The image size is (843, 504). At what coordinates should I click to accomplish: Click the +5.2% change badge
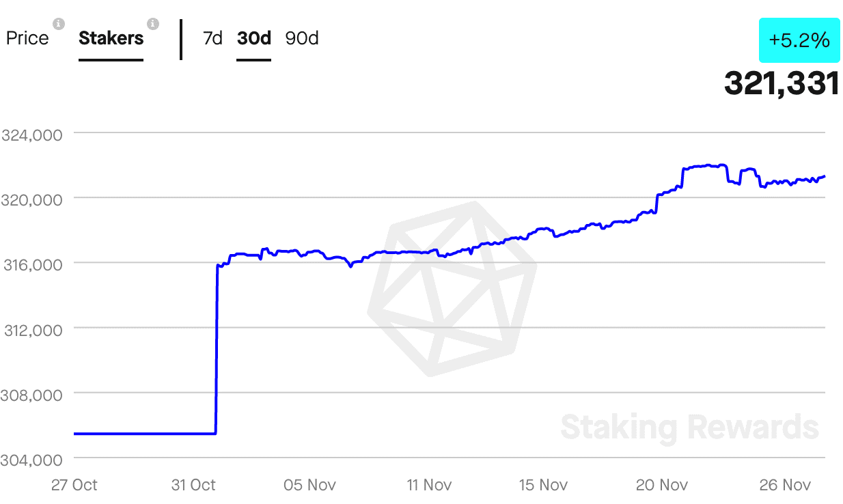pos(799,41)
